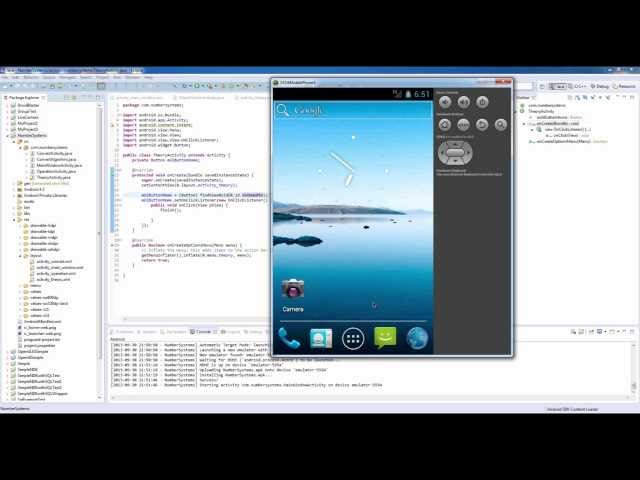
Task: Click the console horizontal scrollbar
Action: tap(371, 397)
